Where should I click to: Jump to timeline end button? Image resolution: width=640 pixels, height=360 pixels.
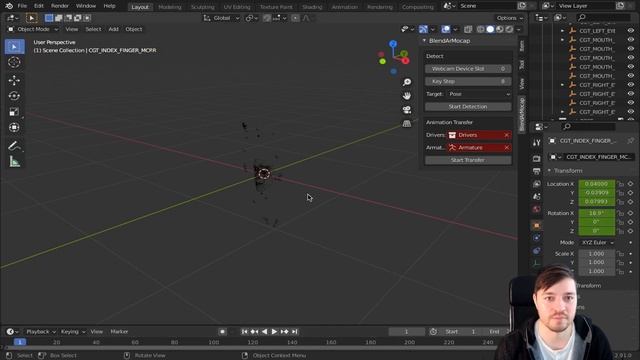pos(295,332)
